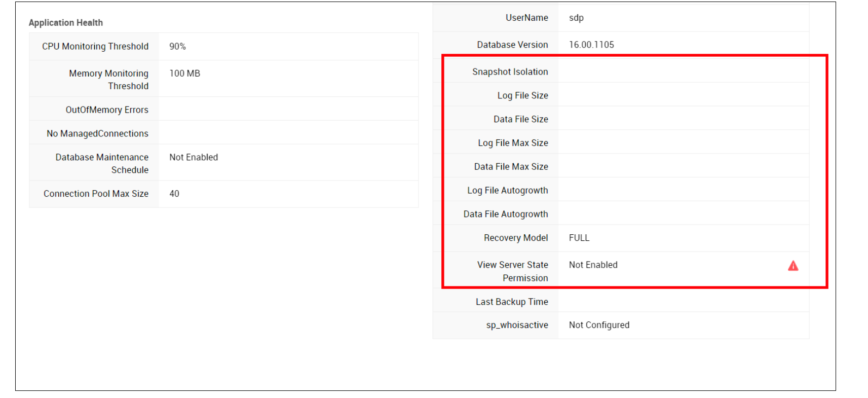Click the Application Health heading
Screen dimensions: 868x398
(65, 23)
